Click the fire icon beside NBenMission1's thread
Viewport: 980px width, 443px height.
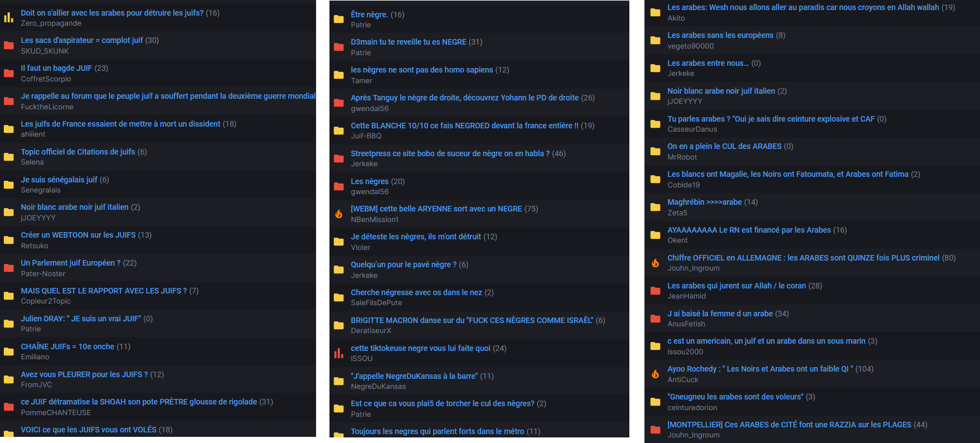point(338,214)
